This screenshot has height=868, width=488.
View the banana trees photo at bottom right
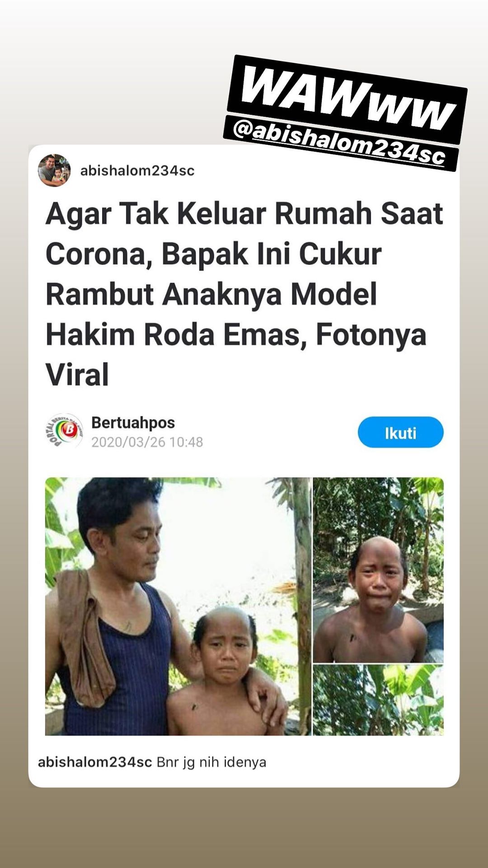379,700
